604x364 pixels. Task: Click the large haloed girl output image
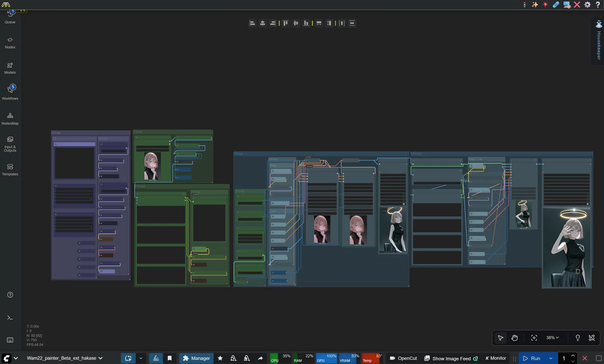click(567, 248)
